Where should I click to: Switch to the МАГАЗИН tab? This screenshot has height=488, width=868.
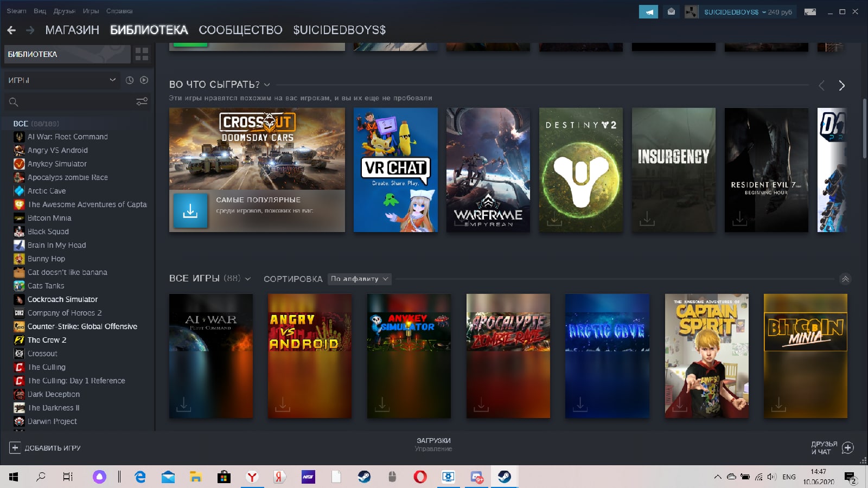coord(72,30)
